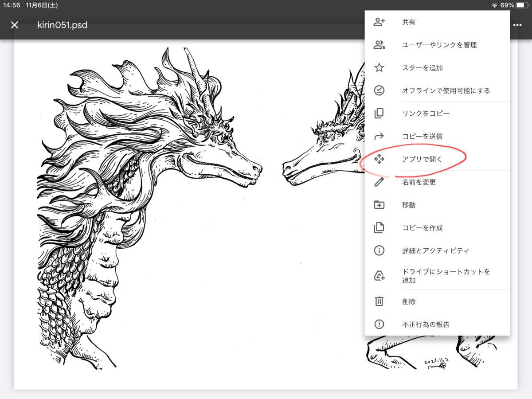The height and width of the screenshot is (399, 532).
Task: Tap the share person-plus icon
Action: [379, 22]
